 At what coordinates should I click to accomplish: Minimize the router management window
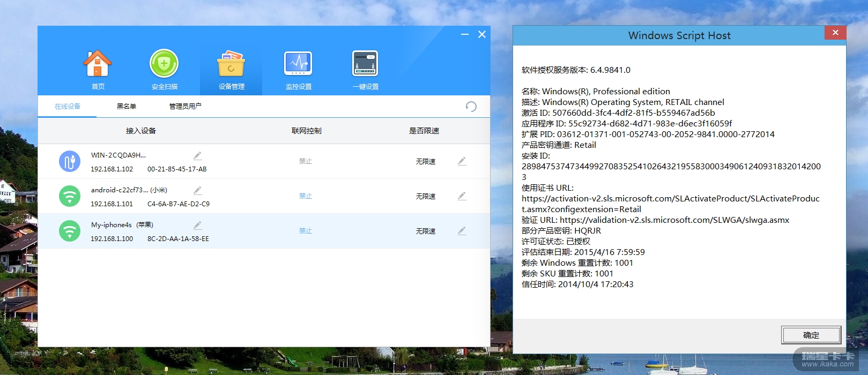(x=465, y=34)
